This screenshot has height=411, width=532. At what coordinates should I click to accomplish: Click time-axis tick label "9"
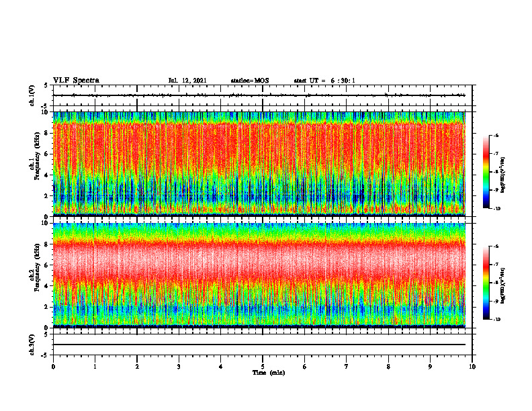430,367
